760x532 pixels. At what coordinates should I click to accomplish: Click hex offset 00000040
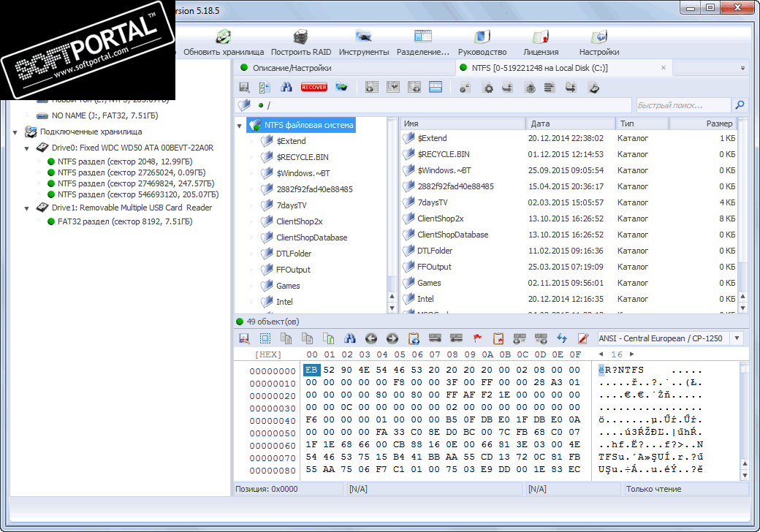273,421
